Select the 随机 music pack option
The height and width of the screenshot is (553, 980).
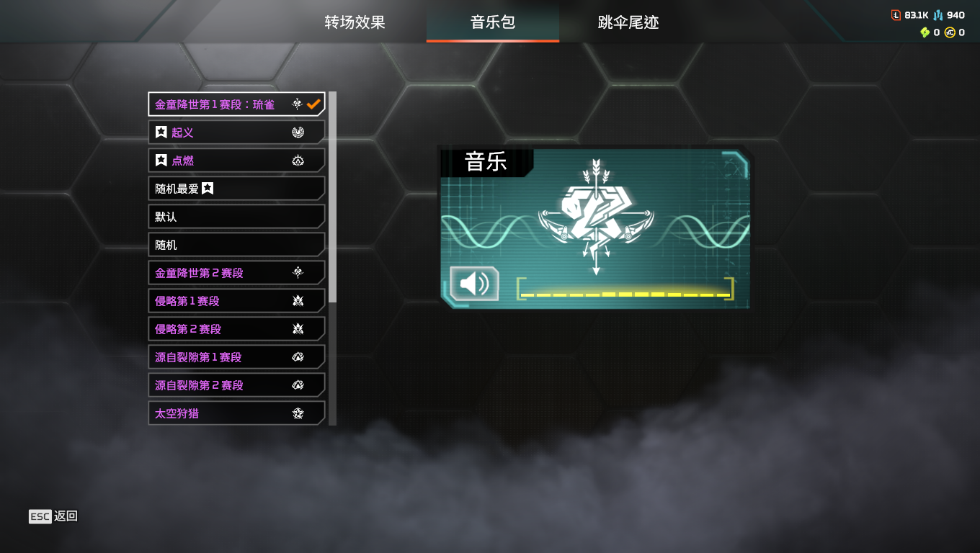tap(236, 245)
